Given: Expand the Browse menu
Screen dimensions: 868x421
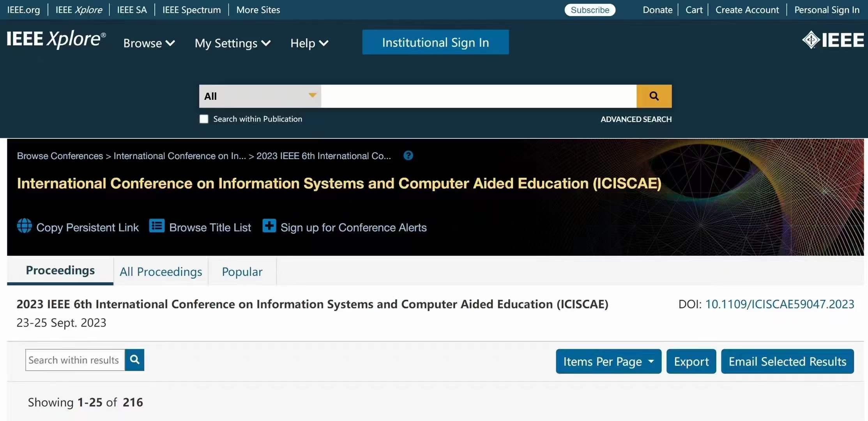Looking at the screenshot, I should [149, 43].
